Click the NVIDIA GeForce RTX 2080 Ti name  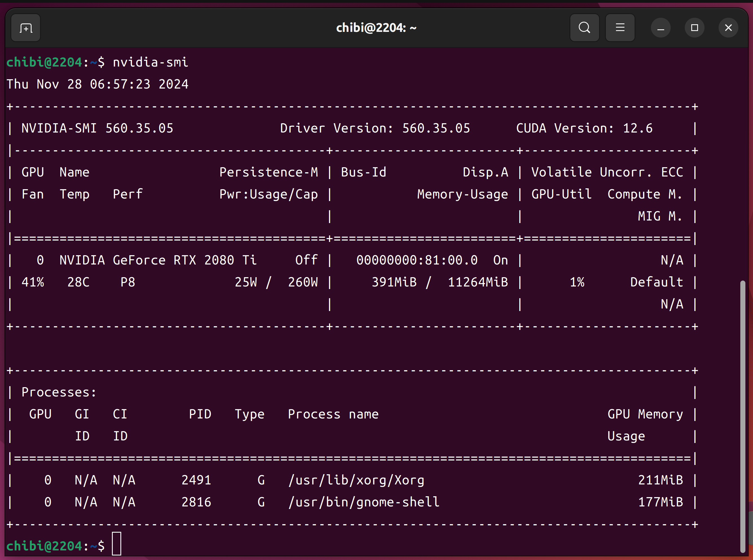(x=158, y=260)
